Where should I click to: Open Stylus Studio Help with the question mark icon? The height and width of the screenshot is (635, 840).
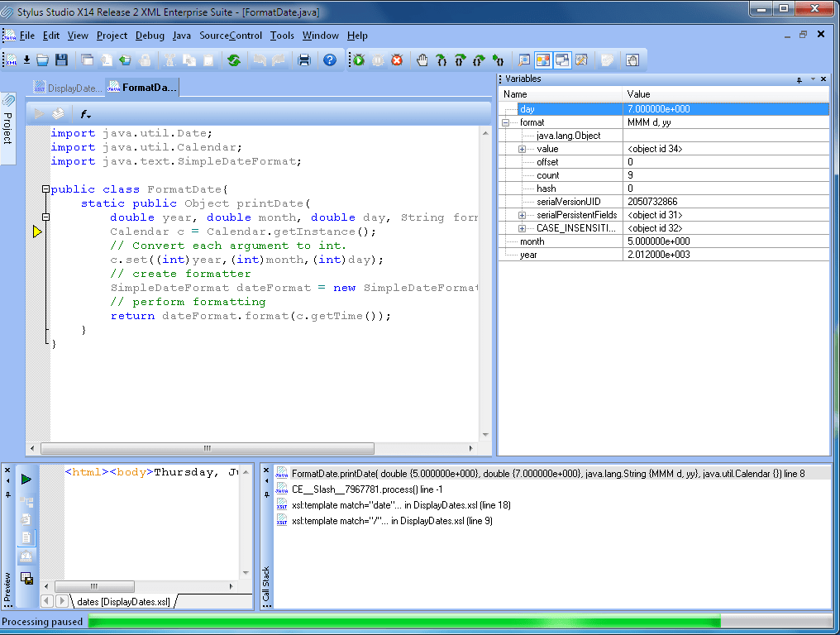coord(329,60)
